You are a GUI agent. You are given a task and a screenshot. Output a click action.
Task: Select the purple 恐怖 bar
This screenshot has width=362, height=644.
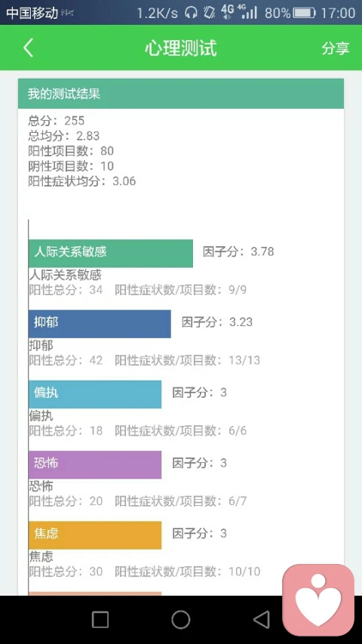[x=95, y=464]
